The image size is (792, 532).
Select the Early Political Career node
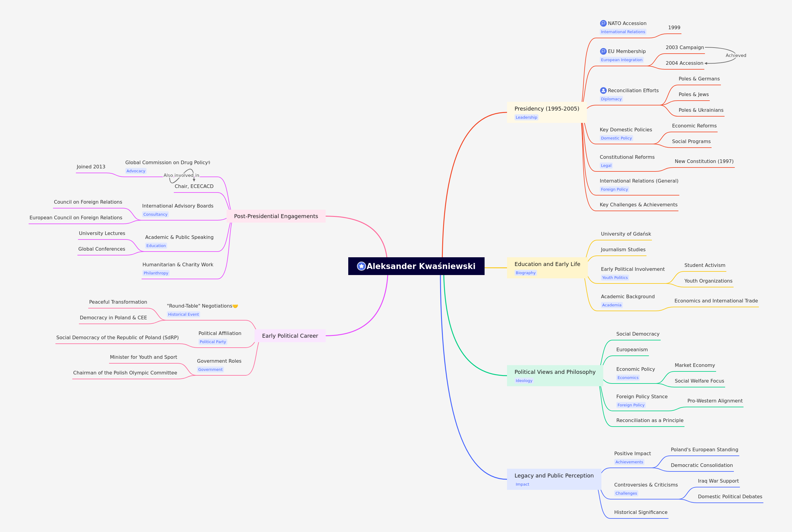(290, 336)
